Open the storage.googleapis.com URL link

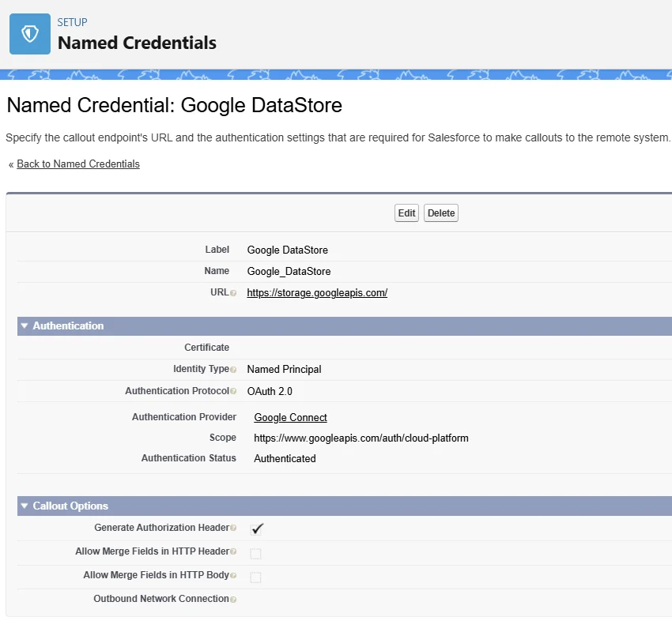[x=317, y=292]
